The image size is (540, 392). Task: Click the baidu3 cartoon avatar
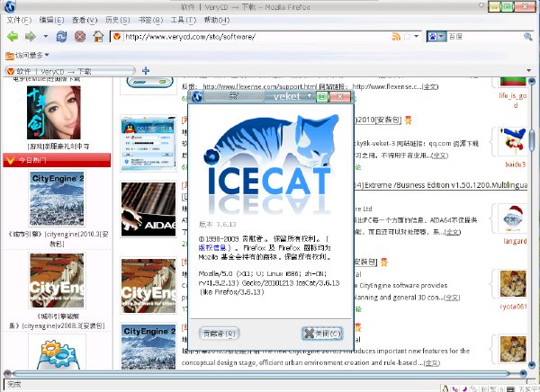pyautogui.click(x=513, y=141)
